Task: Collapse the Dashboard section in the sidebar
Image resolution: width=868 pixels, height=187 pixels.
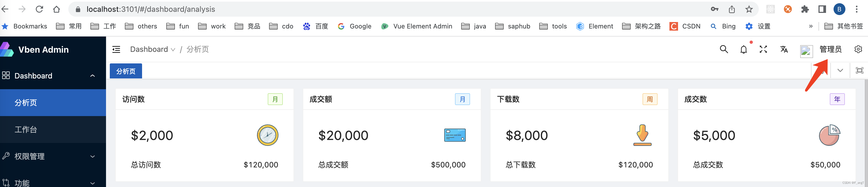Action: (93, 75)
